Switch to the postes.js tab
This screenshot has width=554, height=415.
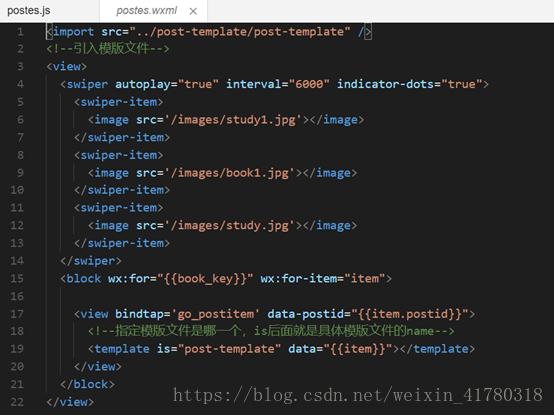point(29,11)
